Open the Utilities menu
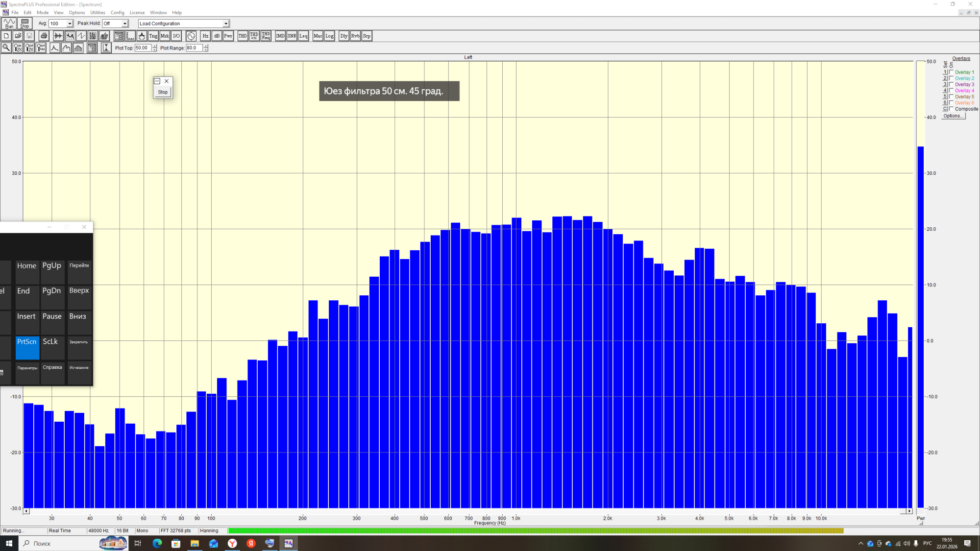Image resolution: width=980 pixels, height=551 pixels. pos(98,13)
